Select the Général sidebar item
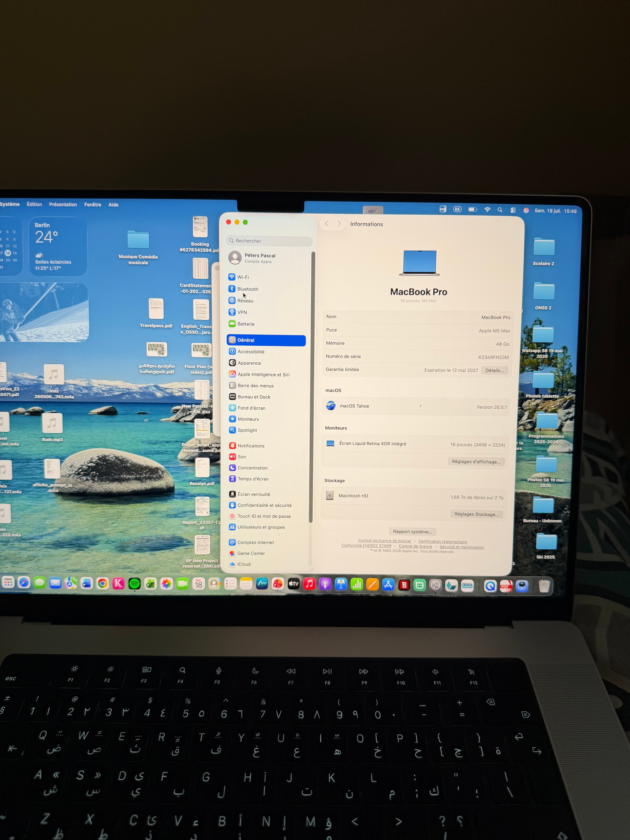Screen dimensions: 630x840 (x=266, y=340)
